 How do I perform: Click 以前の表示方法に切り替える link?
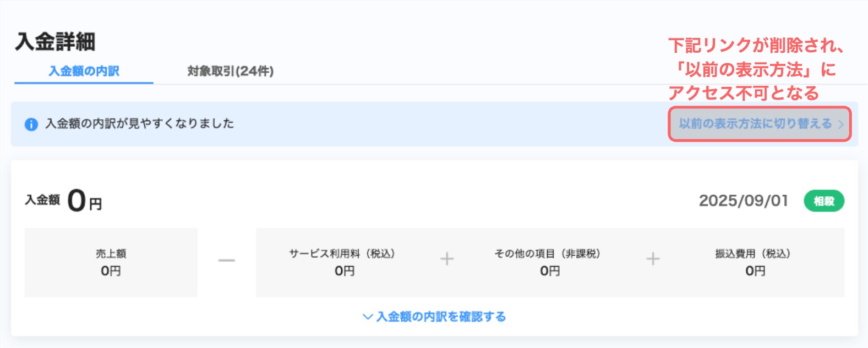point(755,124)
